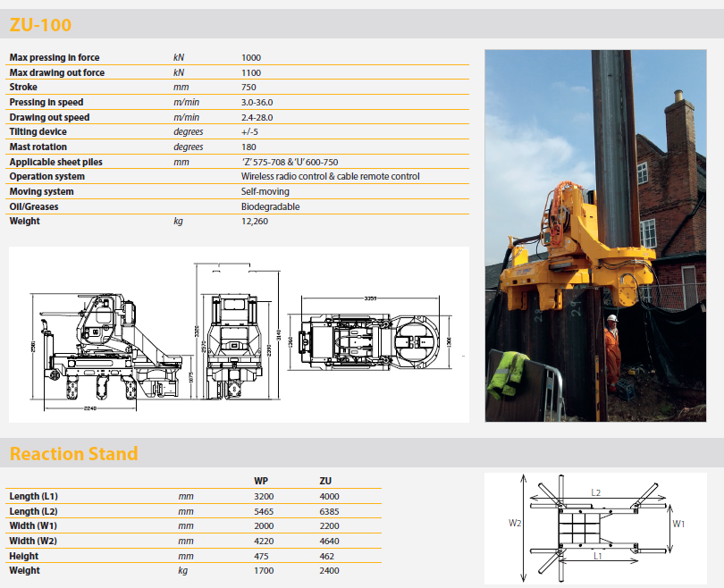Select the Max drawing out force label
724x588 pixels.
coord(57,72)
